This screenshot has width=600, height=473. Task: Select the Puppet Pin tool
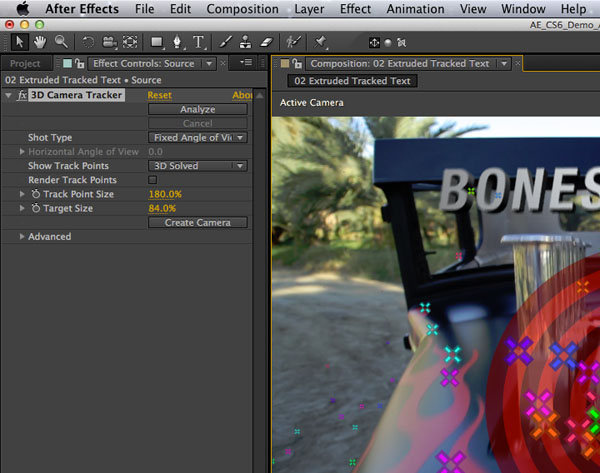[x=321, y=42]
